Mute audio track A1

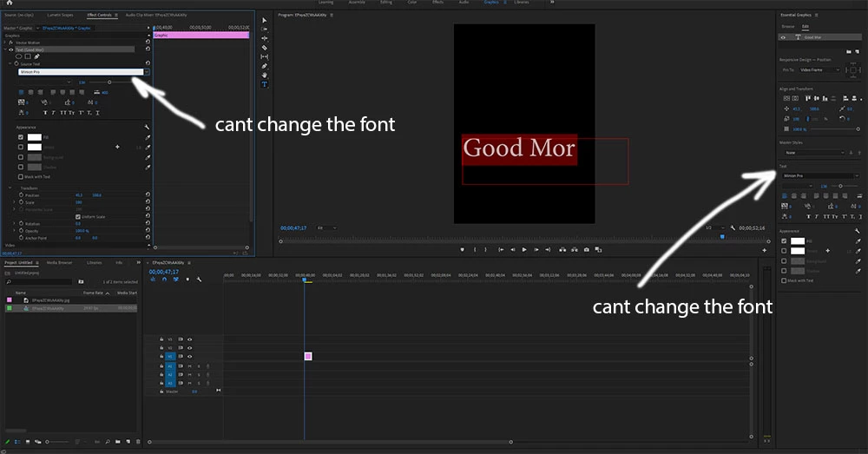click(189, 366)
